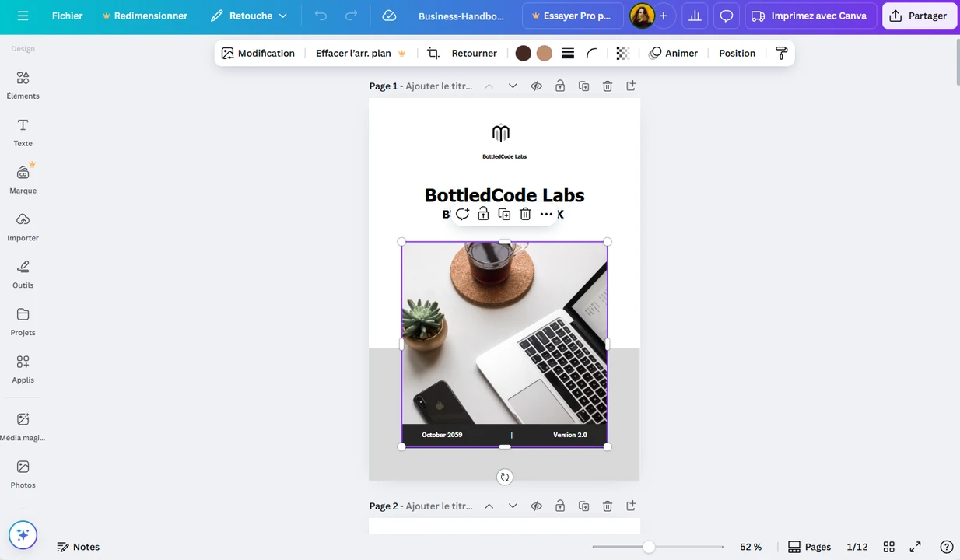This screenshot has width=960, height=560.
Task: Add a new page after Page 1
Action: coord(631,86)
